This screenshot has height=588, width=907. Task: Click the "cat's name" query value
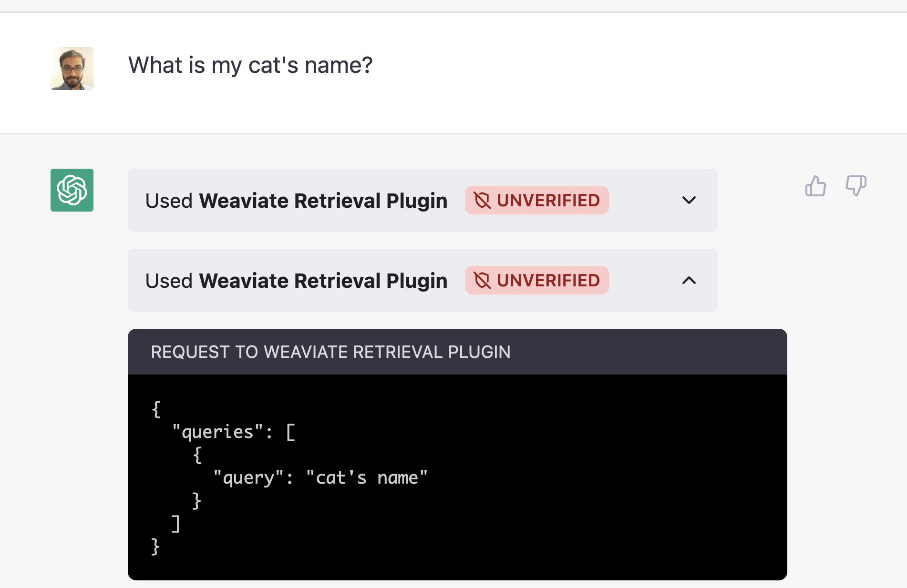[x=367, y=478]
